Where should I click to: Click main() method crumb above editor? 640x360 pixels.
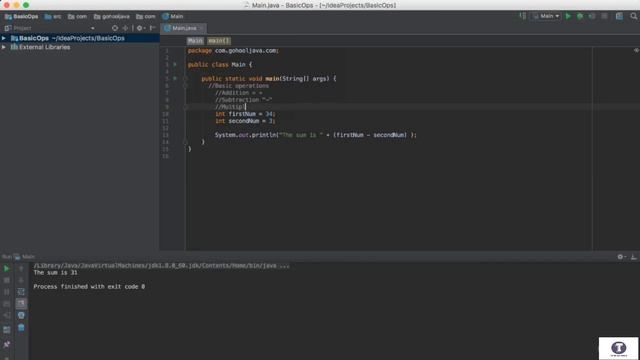tap(219, 41)
